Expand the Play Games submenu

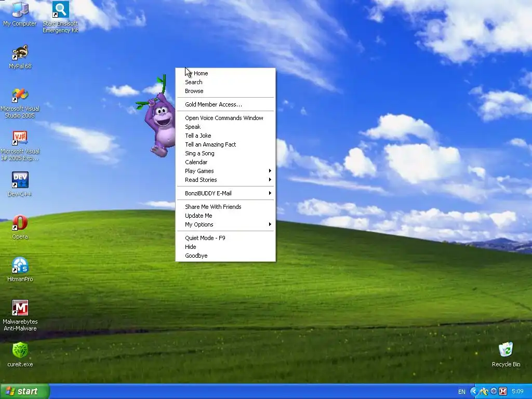coord(225,171)
